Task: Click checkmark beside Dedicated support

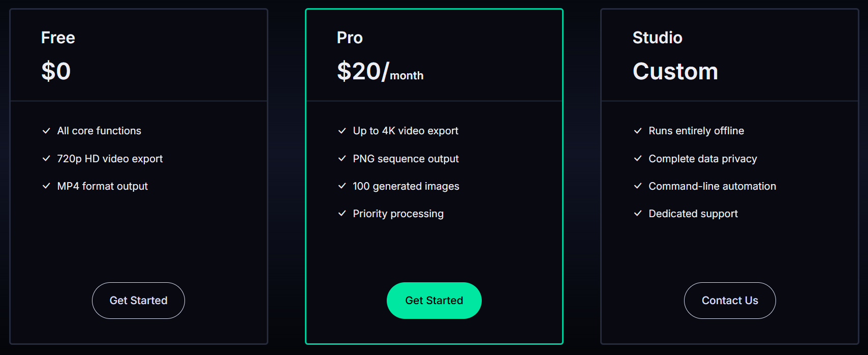Action: 638,214
